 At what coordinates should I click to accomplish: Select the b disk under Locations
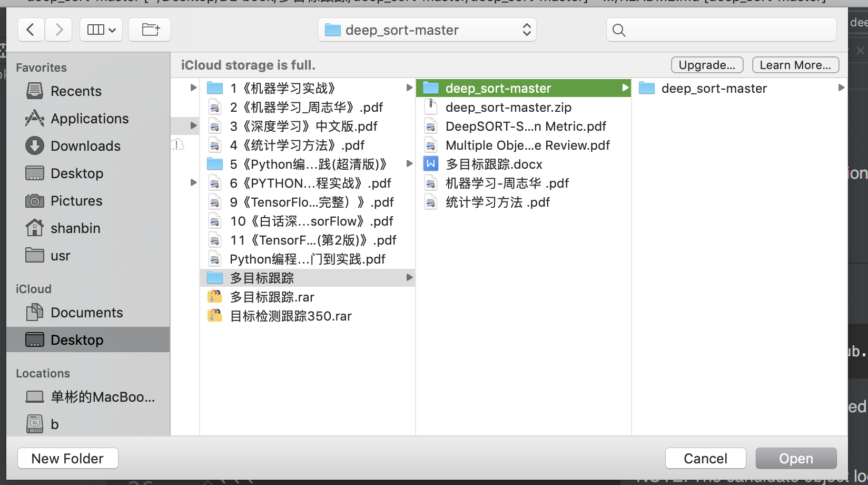(55, 424)
